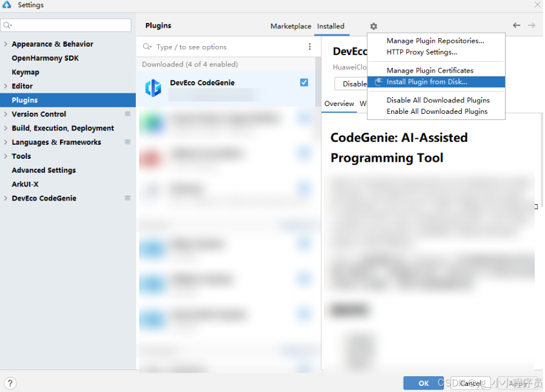Click the Version Control project-level settings icon
545x392 pixels.
(128, 114)
